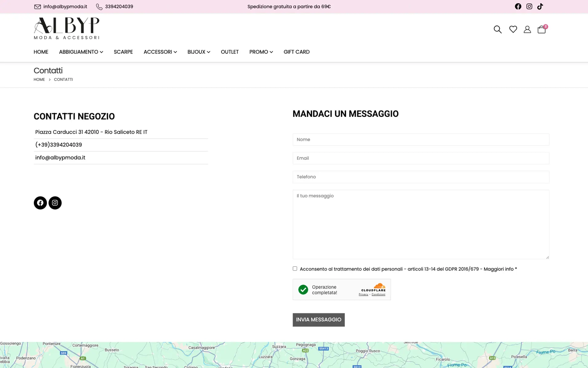588x368 pixels.
Task: Click black circular Instagram icon under contacts
Action: pos(55,203)
